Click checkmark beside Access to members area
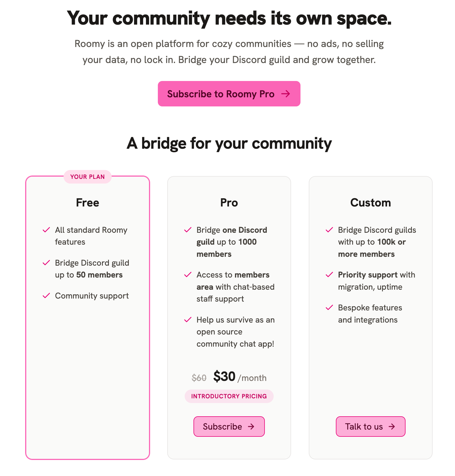455x476 pixels. point(188,274)
